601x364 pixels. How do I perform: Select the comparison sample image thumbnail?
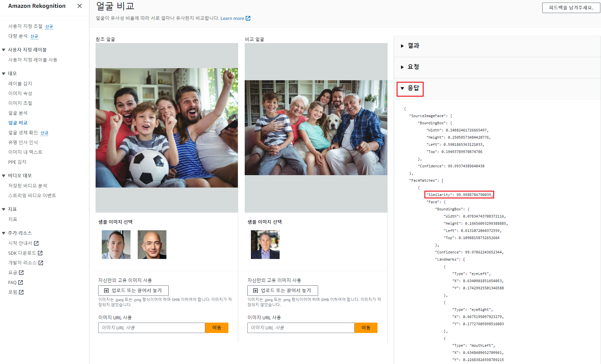(x=265, y=245)
